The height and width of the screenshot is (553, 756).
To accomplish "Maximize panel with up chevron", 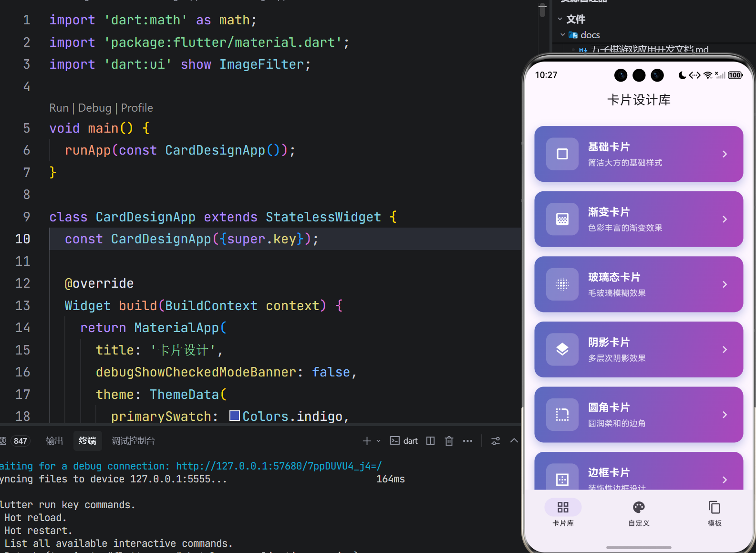I will click(x=514, y=440).
